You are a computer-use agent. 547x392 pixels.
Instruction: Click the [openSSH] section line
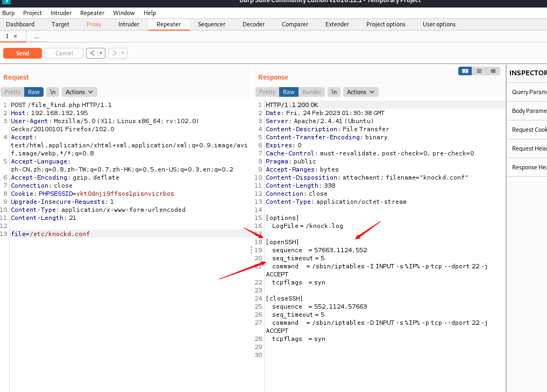point(282,242)
